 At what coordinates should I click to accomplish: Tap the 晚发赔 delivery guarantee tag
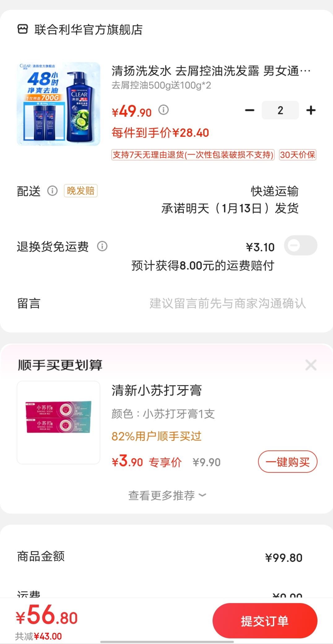pos(80,191)
